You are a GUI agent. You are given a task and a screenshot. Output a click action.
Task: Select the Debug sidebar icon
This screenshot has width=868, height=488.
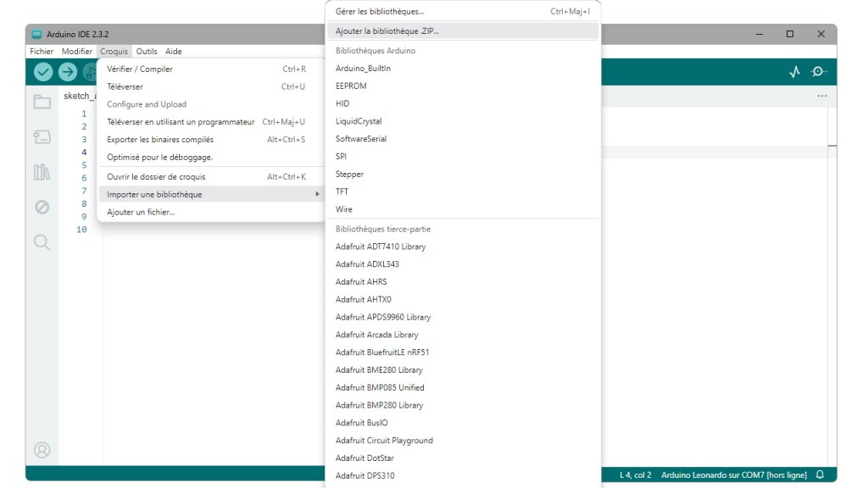tap(42, 208)
